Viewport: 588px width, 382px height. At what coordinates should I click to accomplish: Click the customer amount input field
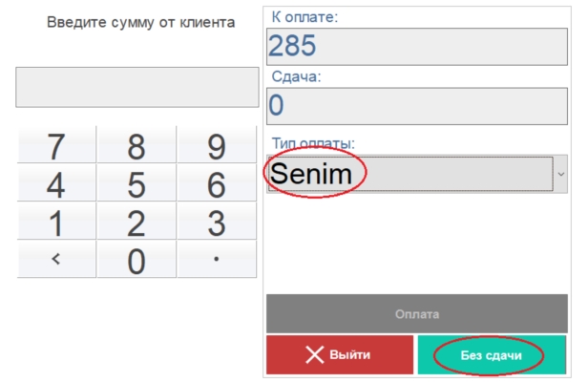[x=136, y=87]
